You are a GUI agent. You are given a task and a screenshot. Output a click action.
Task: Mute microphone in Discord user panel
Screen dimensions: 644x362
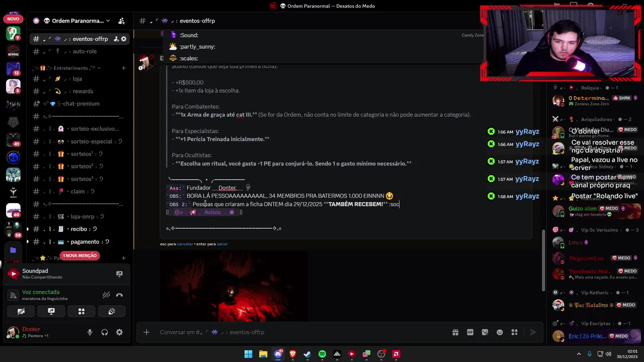[x=90, y=332]
